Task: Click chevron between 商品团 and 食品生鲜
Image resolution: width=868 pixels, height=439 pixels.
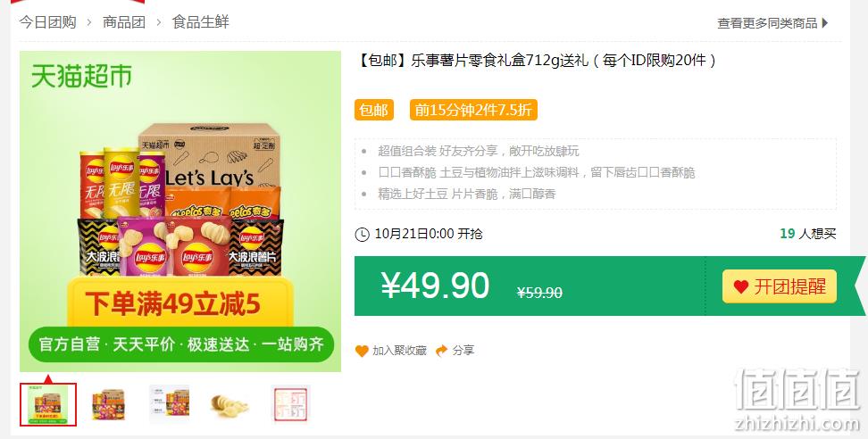Action: [159, 22]
